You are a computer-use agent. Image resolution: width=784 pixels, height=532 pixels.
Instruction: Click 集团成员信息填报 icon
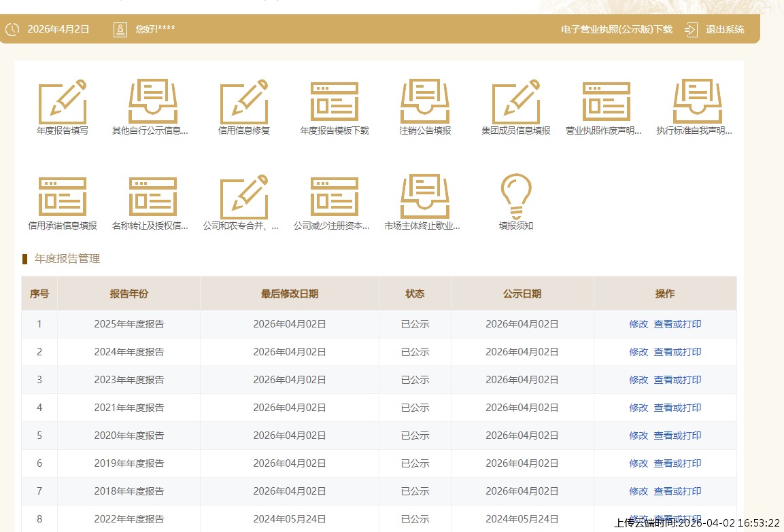[x=516, y=102]
